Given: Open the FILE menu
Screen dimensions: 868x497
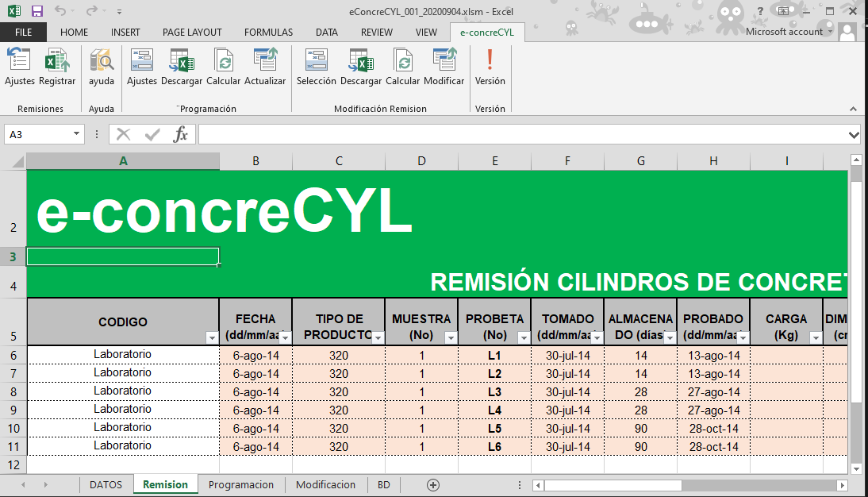Looking at the screenshot, I should pyautogui.click(x=24, y=33).
